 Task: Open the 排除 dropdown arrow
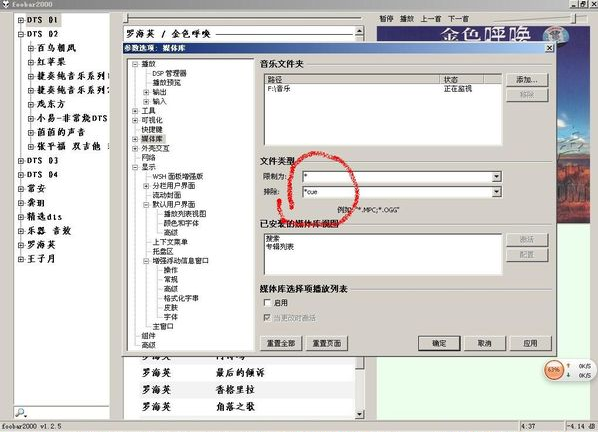pyautogui.click(x=496, y=192)
